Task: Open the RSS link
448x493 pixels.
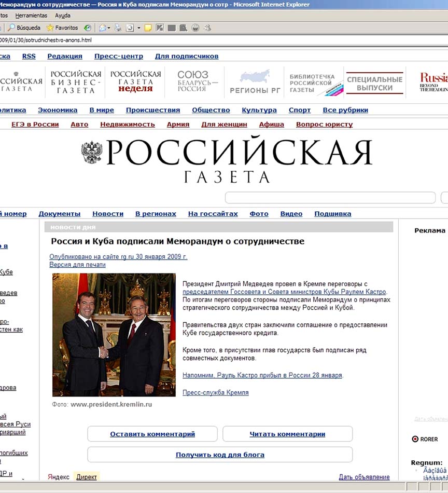Action: (29, 56)
